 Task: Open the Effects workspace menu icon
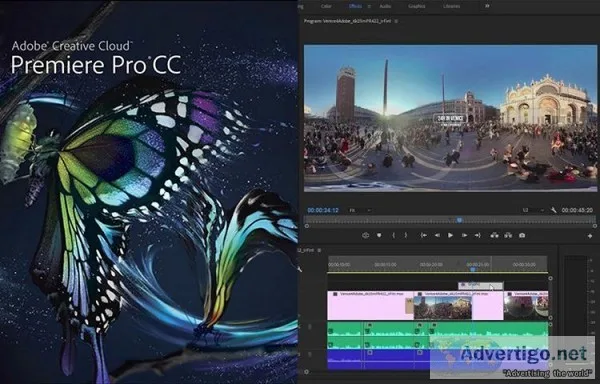pos(369,6)
